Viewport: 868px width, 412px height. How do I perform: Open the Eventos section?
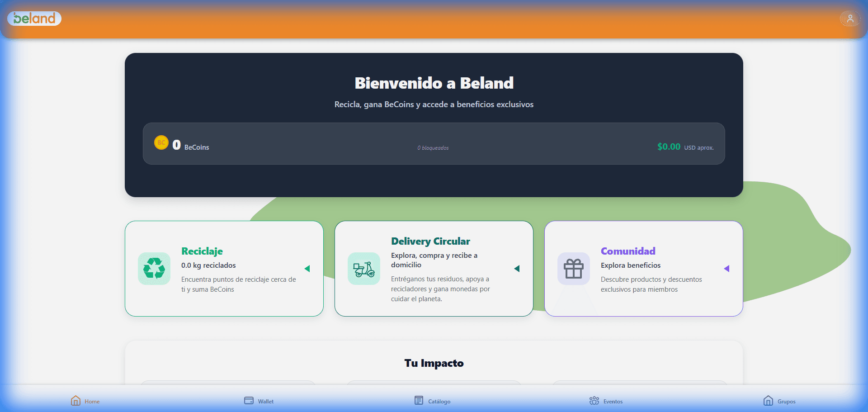click(606, 401)
